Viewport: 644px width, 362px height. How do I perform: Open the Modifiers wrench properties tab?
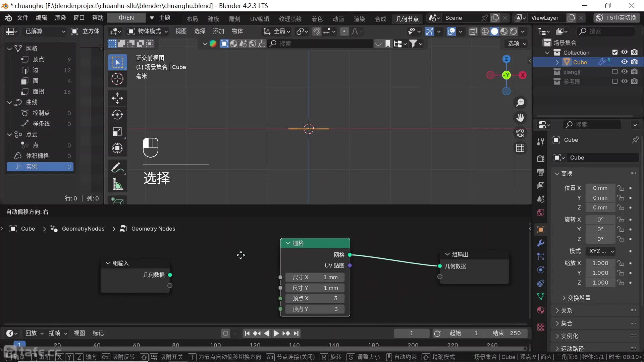(541, 243)
